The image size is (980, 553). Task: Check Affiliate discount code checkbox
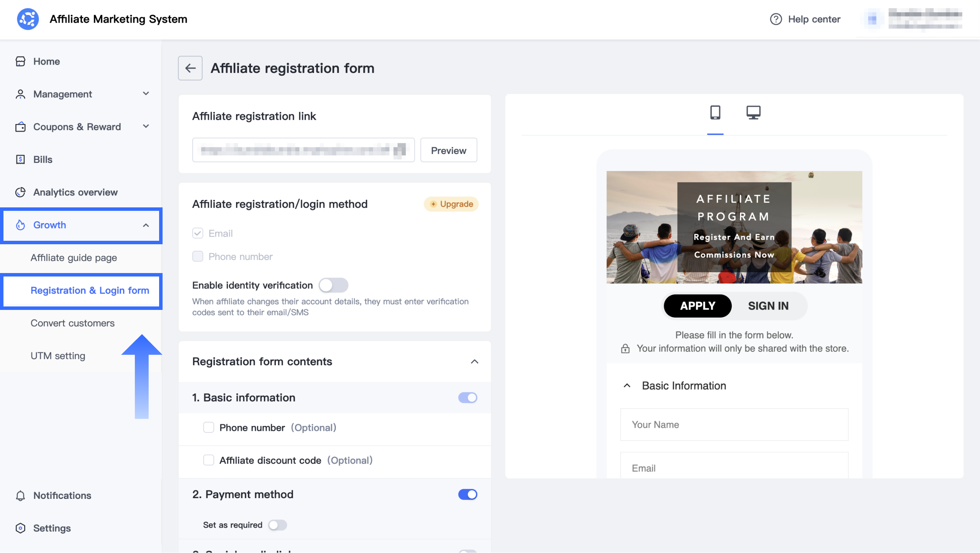click(x=209, y=460)
